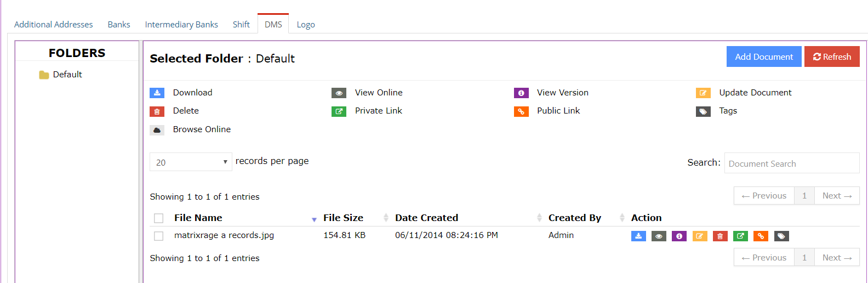Open tags icon in Action column
This screenshot has width=868, height=283.
pos(781,236)
